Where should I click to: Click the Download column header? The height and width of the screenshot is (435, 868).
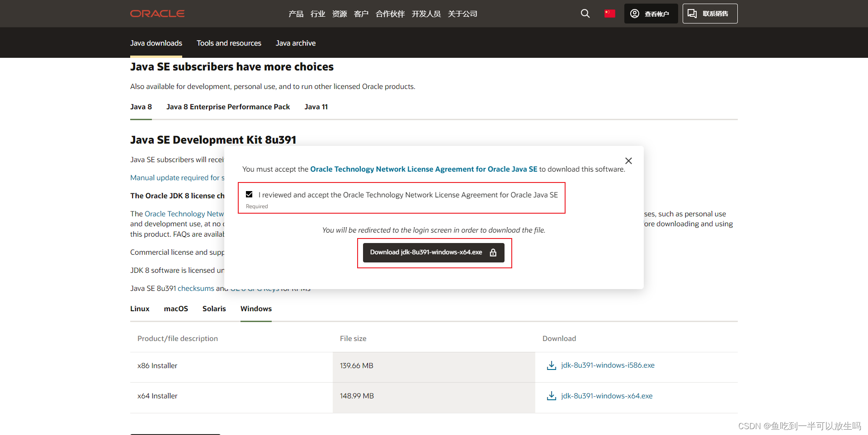point(559,339)
